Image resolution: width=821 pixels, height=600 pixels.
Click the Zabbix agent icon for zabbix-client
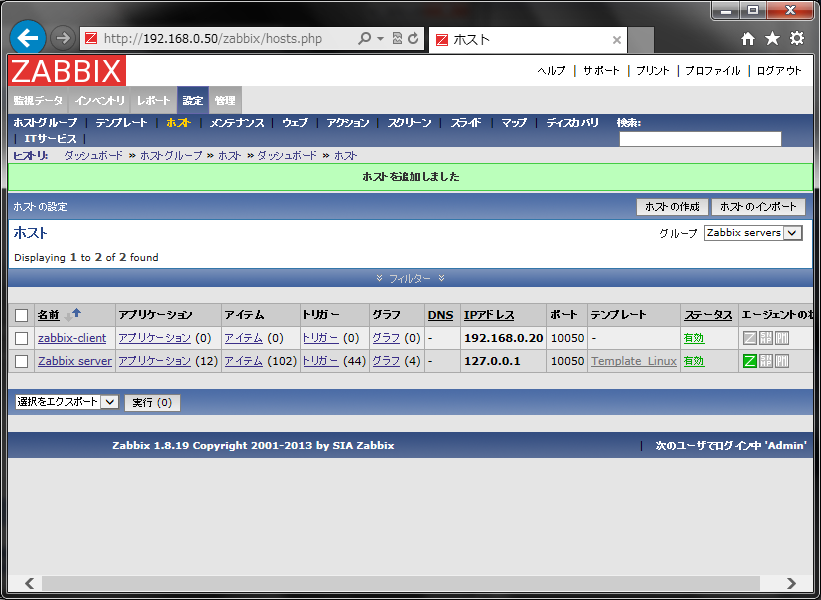(x=750, y=338)
